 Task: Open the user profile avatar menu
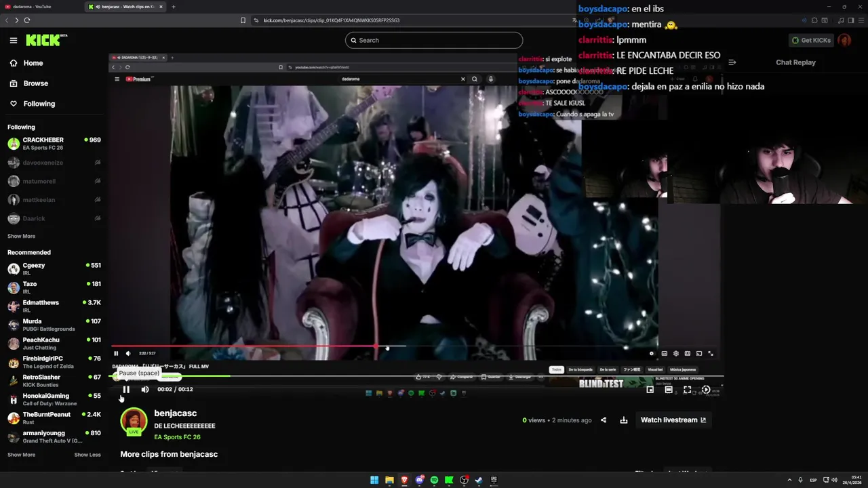(x=844, y=40)
